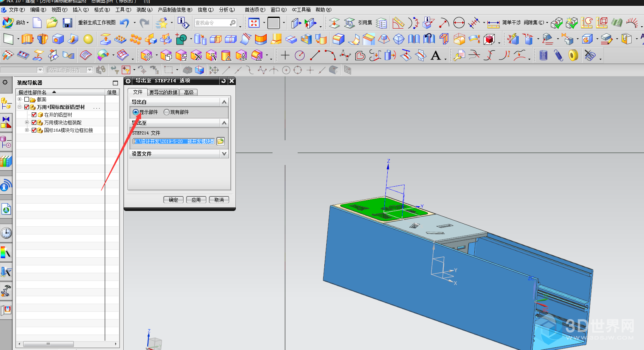Select the Sphere tool icon
The width and height of the screenshot is (644, 350).
point(88,39)
